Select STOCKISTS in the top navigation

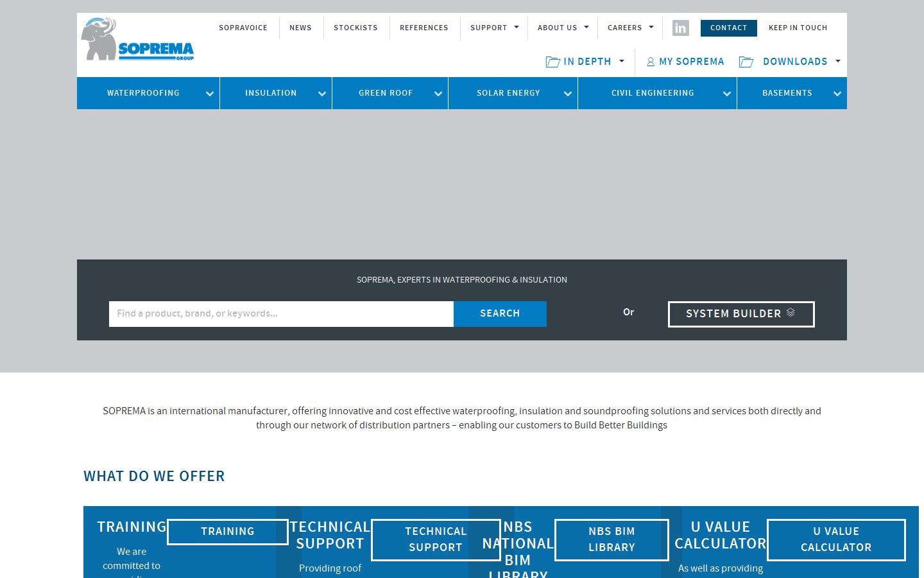pyautogui.click(x=355, y=28)
